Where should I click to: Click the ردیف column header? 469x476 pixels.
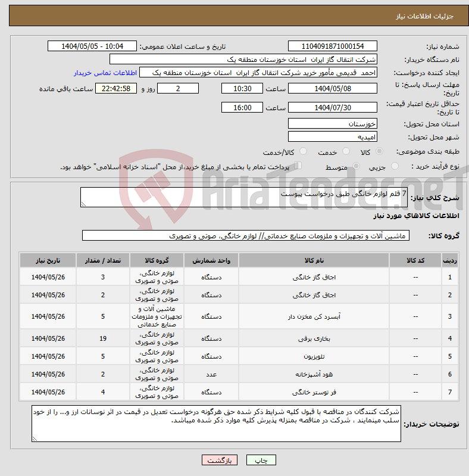click(x=450, y=260)
